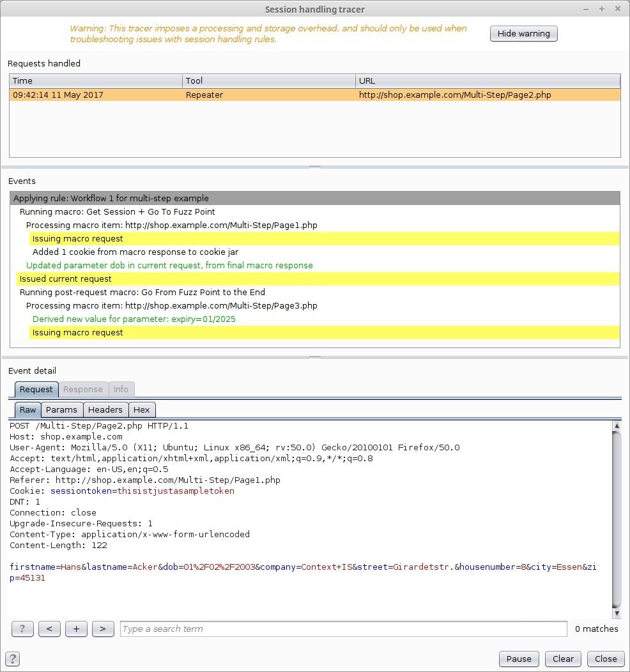Select the last 'Issuing macro request' event
Image resolution: width=630 pixels, height=672 pixels.
click(x=325, y=333)
